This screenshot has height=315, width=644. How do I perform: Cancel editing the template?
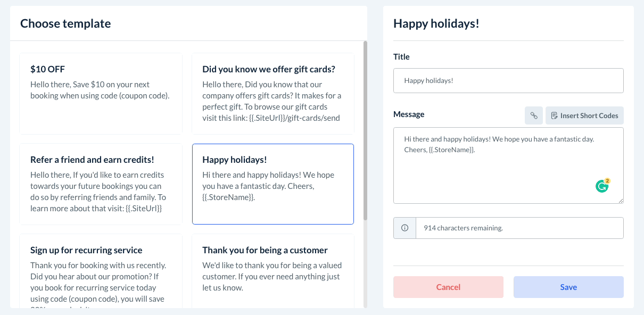(x=448, y=287)
